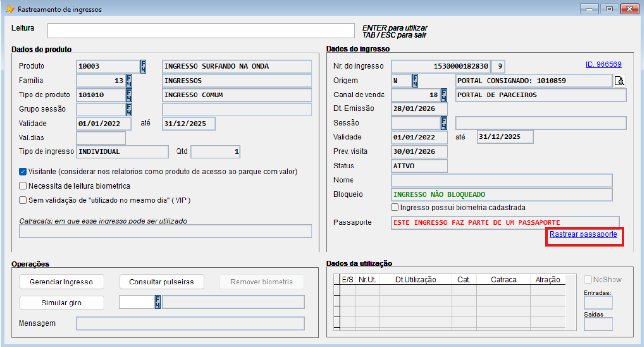The image size is (644, 347).
Task: Open F4 lookup for Canal de venda
Action: point(444,95)
